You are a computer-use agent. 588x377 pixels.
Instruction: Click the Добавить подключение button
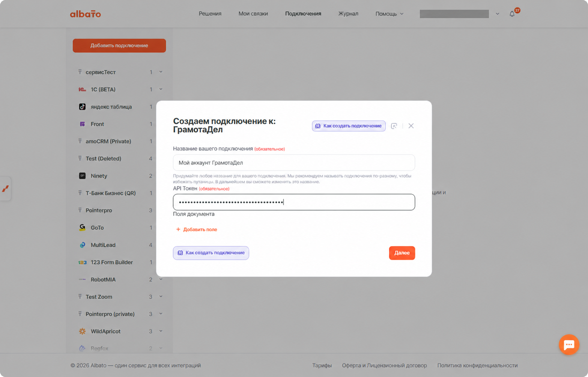click(x=119, y=45)
